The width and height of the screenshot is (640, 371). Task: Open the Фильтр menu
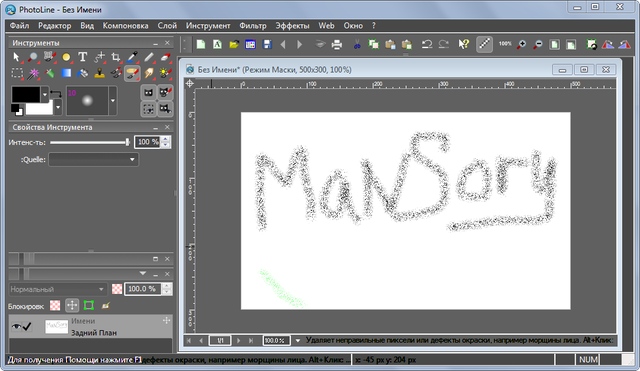(253, 25)
